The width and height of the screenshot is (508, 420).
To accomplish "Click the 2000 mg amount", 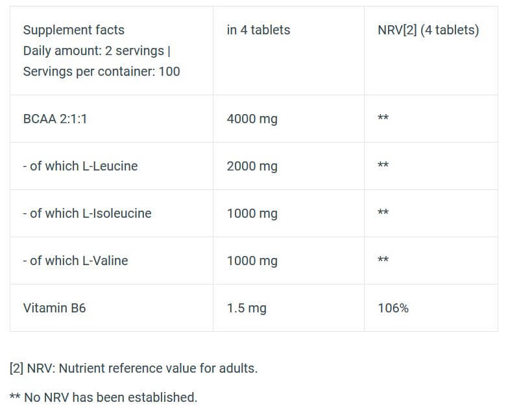I will pos(252,166).
